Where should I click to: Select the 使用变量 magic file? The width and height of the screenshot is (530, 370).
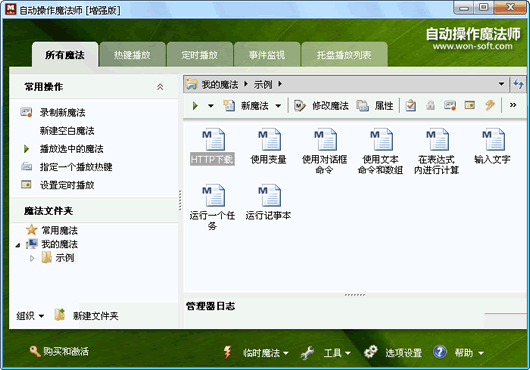pyautogui.click(x=268, y=147)
